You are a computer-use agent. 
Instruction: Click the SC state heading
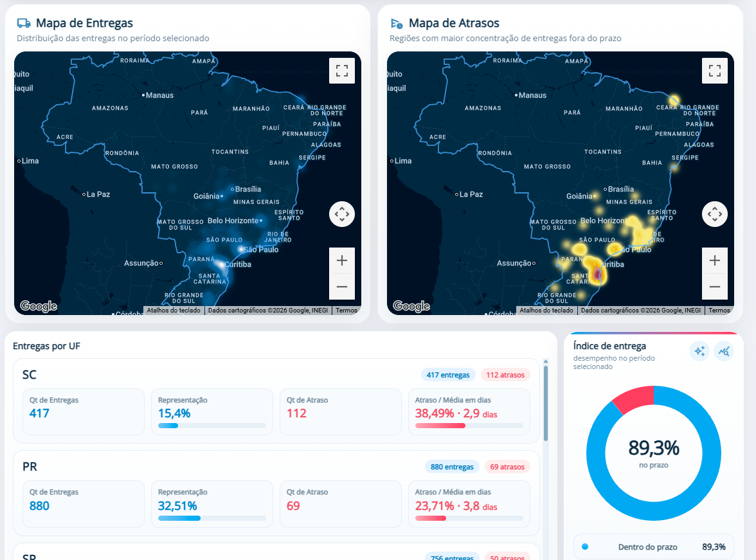click(x=30, y=375)
